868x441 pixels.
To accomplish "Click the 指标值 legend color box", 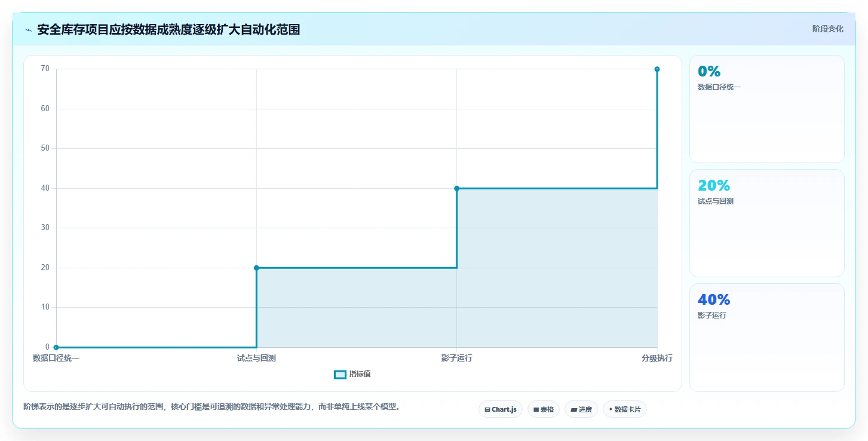I will (340, 374).
